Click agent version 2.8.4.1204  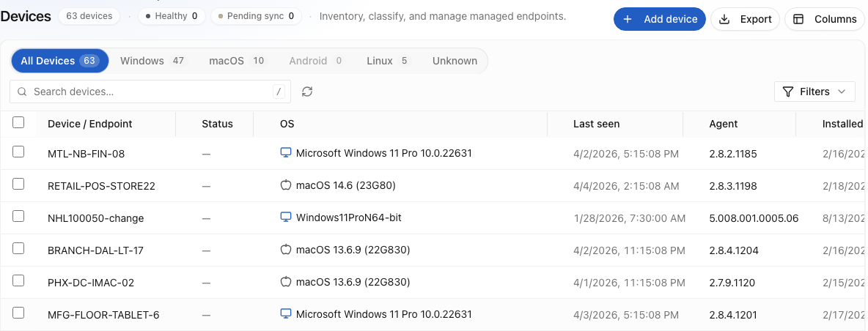[734, 250]
